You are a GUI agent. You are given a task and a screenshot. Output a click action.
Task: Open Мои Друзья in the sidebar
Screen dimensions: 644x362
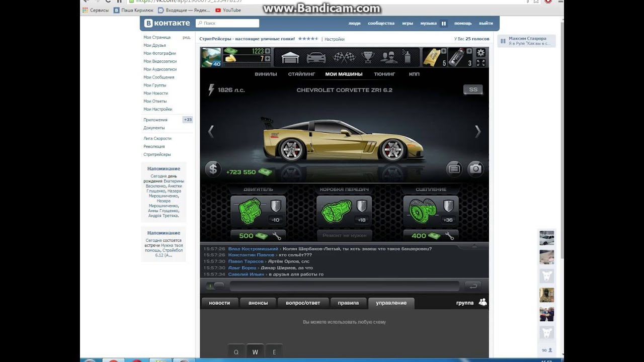pyautogui.click(x=154, y=45)
